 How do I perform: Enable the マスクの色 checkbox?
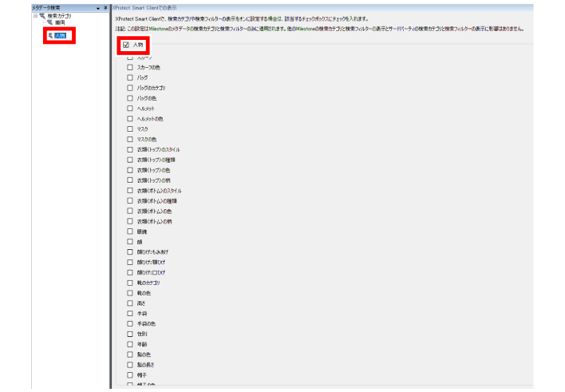130,139
